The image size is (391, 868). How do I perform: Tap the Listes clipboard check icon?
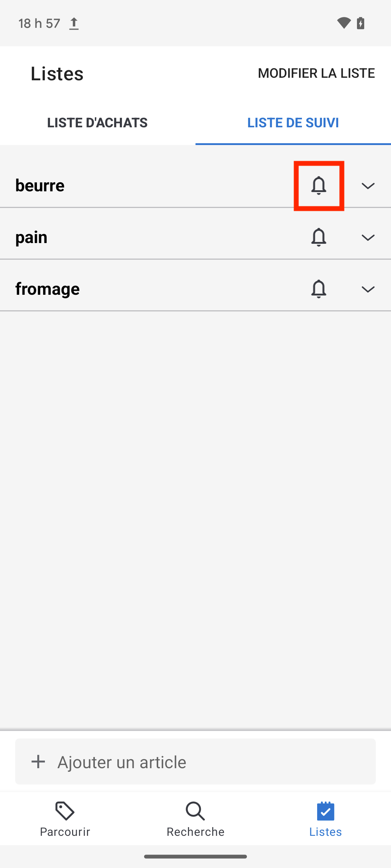(325, 811)
